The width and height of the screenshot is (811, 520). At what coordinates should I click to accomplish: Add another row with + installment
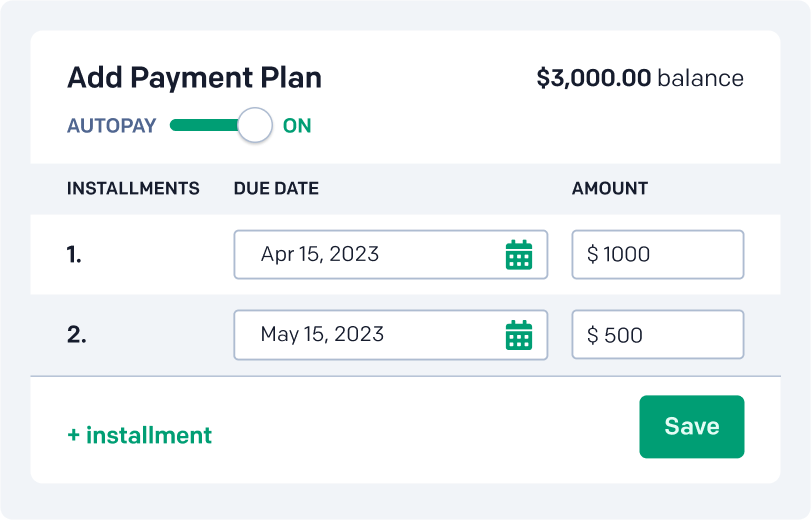139,435
